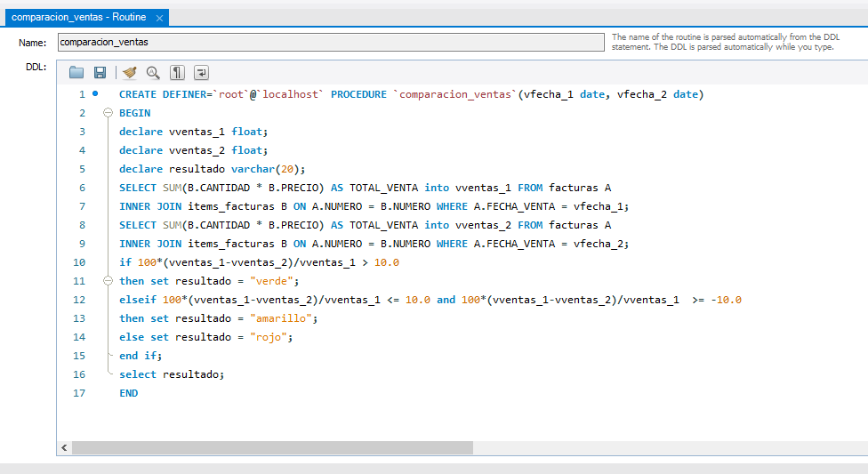
Task: Click the routine Name input field
Action: pos(331,42)
